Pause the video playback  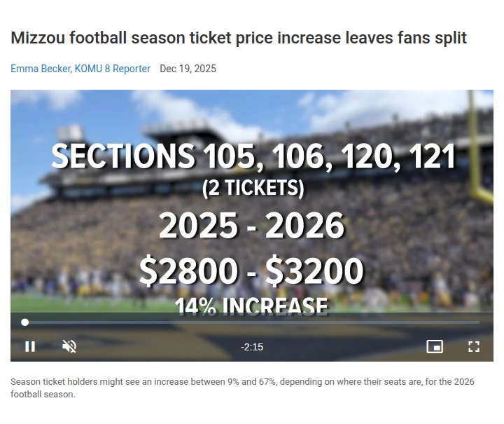(x=30, y=346)
